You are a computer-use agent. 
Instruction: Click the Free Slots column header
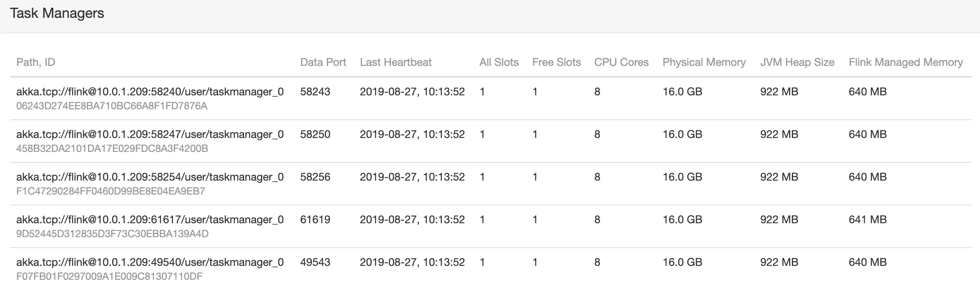click(x=556, y=62)
